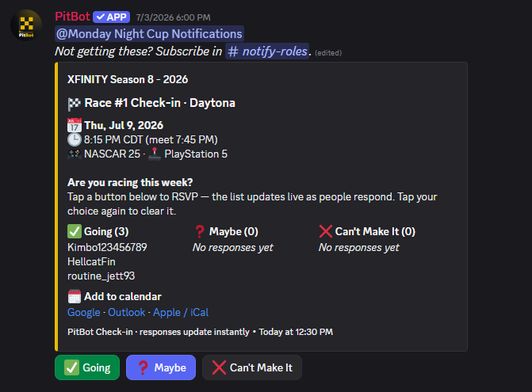Select the Maybe RSVP button
Viewport: 532px width, 392px height.
(x=161, y=367)
